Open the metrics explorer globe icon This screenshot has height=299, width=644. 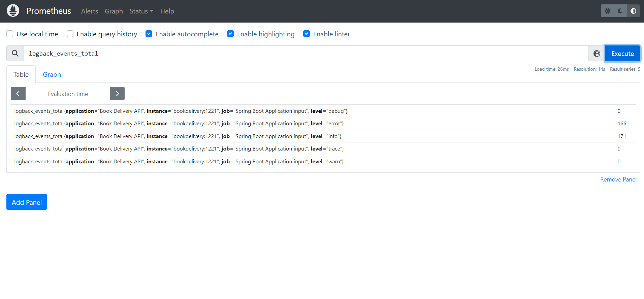pyautogui.click(x=597, y=54)
